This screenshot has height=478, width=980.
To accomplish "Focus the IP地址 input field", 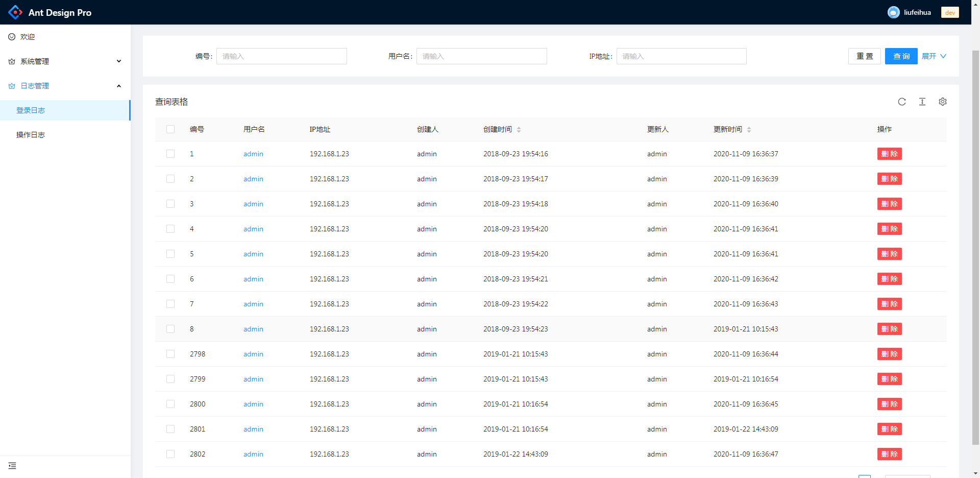I will (681, 56).
